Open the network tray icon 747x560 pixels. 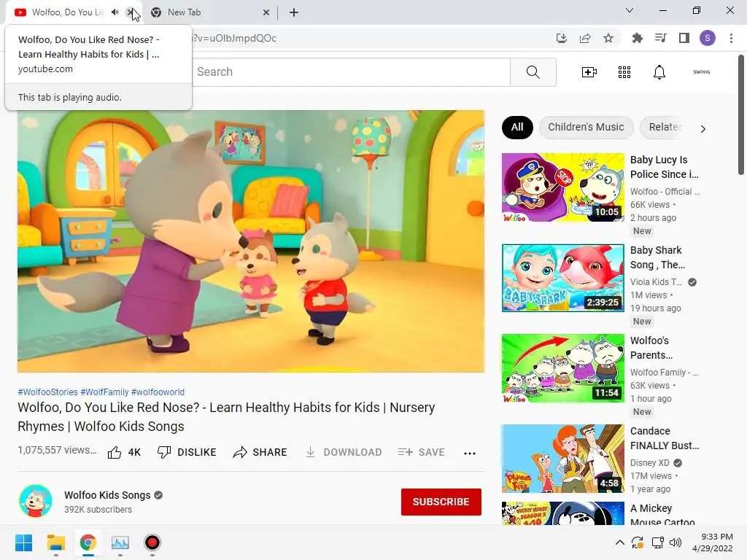[658, 542]
